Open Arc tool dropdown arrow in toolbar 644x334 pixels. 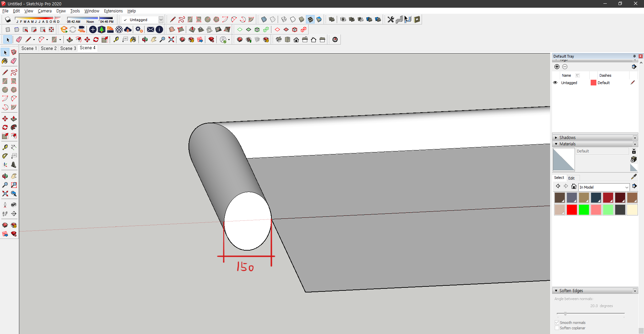click(47, 40)
